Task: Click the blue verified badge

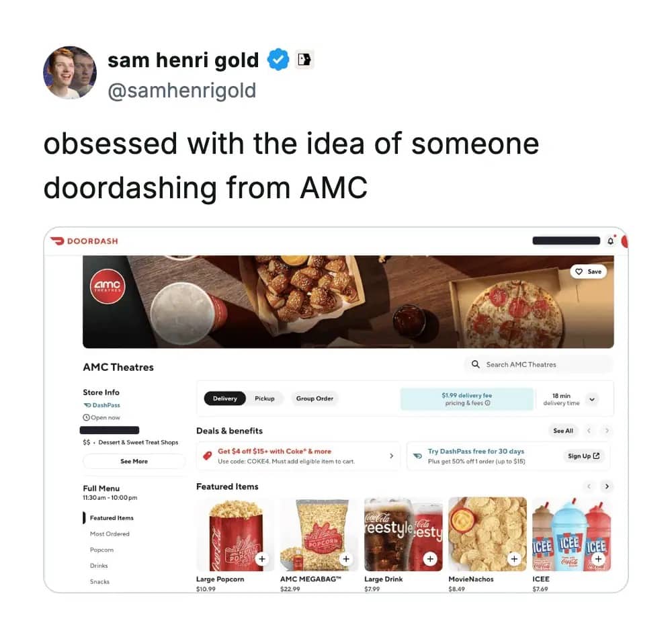Action: click(x=278, y=60)
